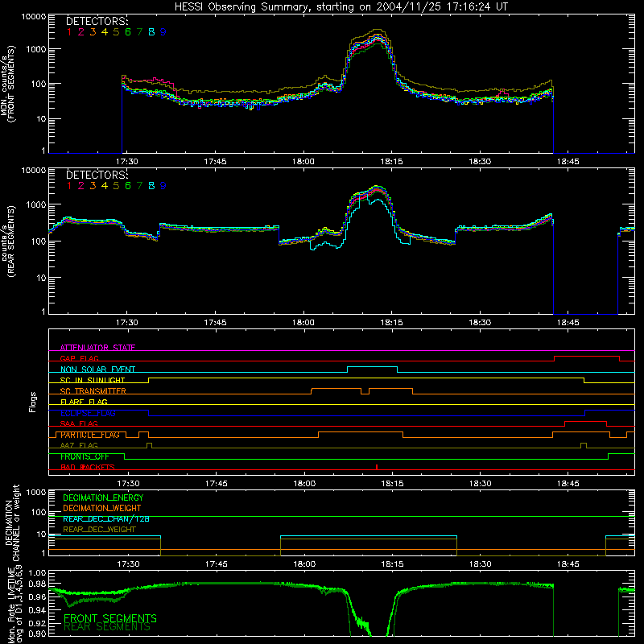Click the 18:30 tick label under the decimation plot
Screen dimensions: 644x644
click(x=480, y=564)
